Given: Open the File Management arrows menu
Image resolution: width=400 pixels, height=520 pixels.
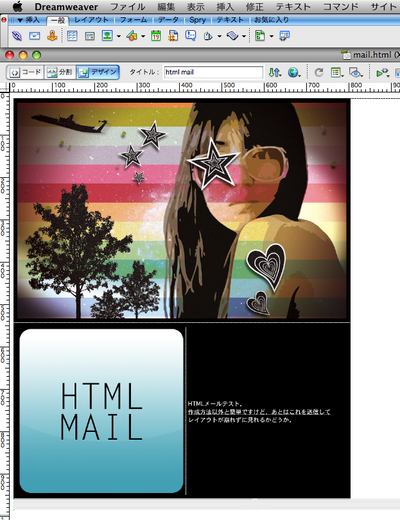Looking at the screenshot, I should (275, 72).
